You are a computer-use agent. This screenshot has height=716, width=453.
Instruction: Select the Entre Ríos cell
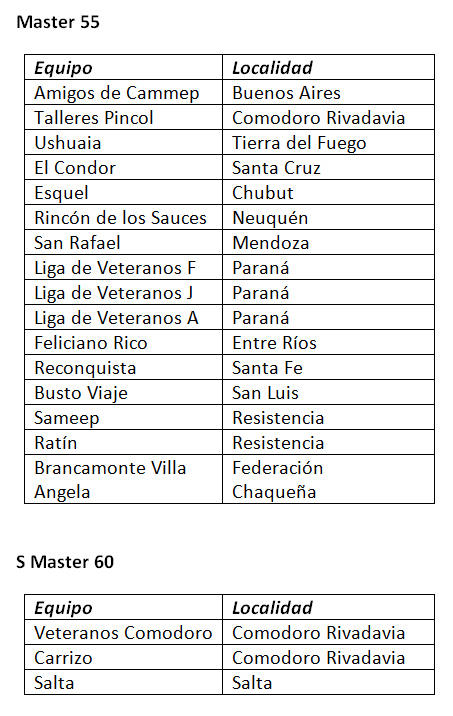[x=328, y=342]
